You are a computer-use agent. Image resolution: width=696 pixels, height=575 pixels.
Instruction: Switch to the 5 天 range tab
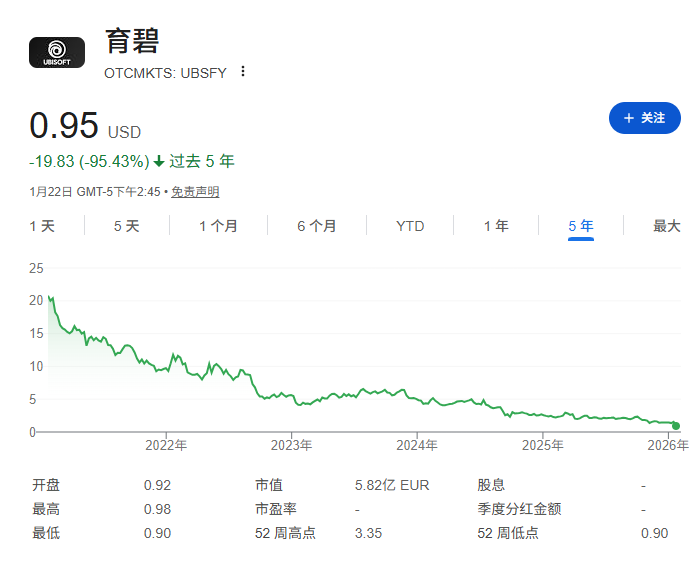click(127, 226)
